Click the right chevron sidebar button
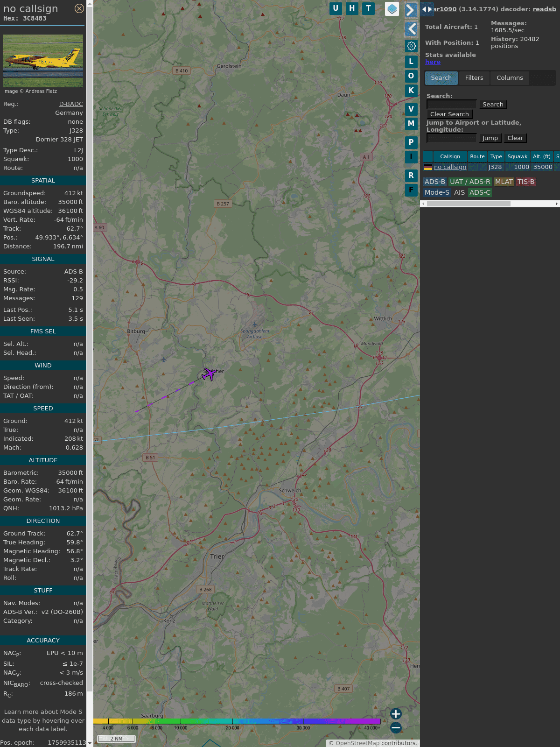This screenshot has width=560, height=747. click(x=411, y=10)
